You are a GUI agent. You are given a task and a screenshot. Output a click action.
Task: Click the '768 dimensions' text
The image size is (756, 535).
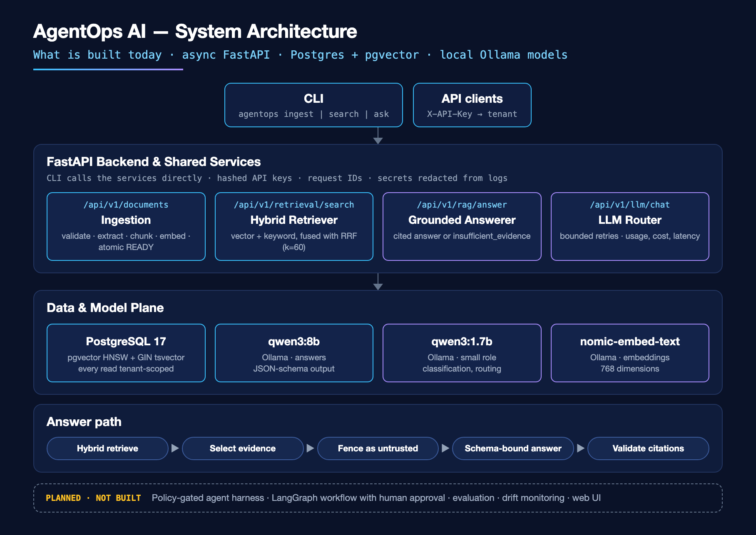[630, 369]
